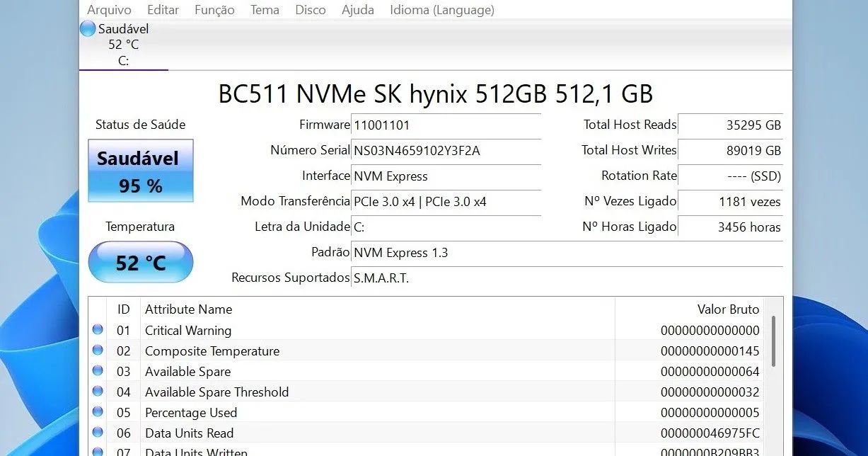Click the Nº Vezes Ligado value 1181 vezes

pyautogui.click(x=731, y=202)
